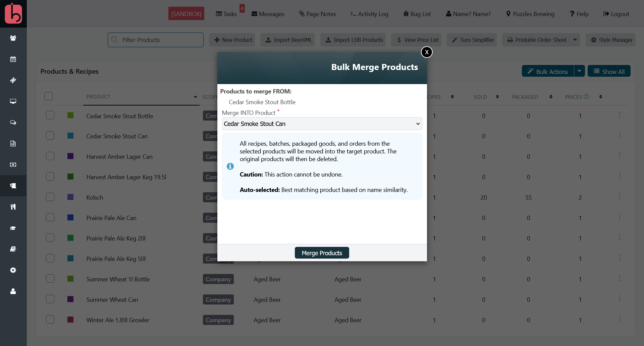The height and width of the screenshot is (346, 644).
Task: Open the graduation cap sidebar icon
Action: click(x=13, y=228)
